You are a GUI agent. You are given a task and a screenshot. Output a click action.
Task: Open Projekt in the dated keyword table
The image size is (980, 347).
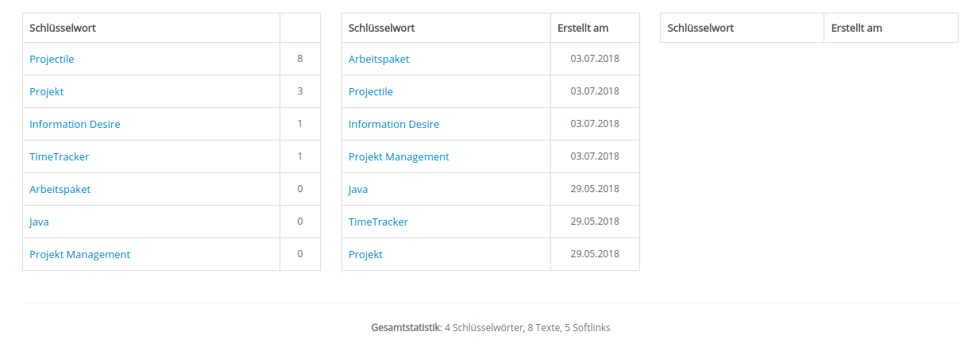point(365,254)
